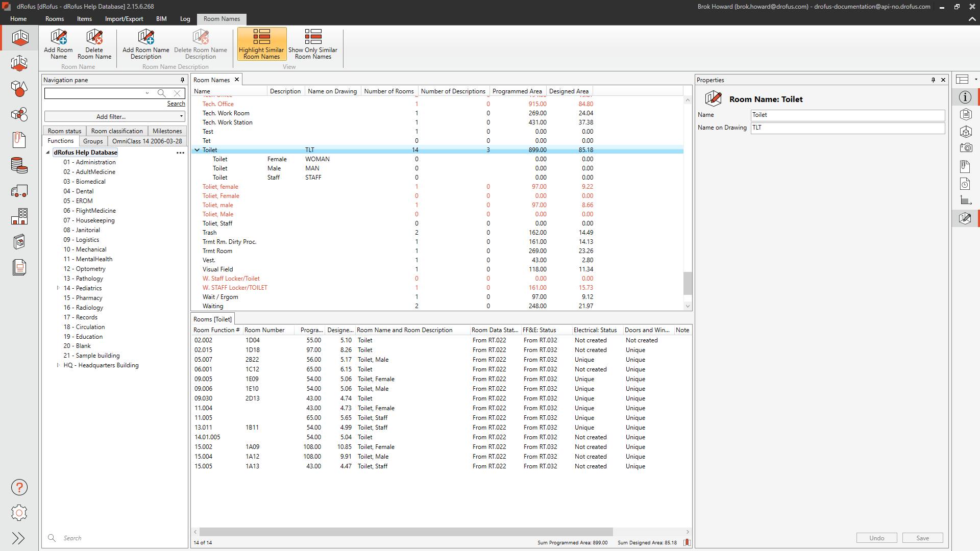Screen dimensions: 980x551
Task: Open the help question mark icon
Action: point(19,488)
